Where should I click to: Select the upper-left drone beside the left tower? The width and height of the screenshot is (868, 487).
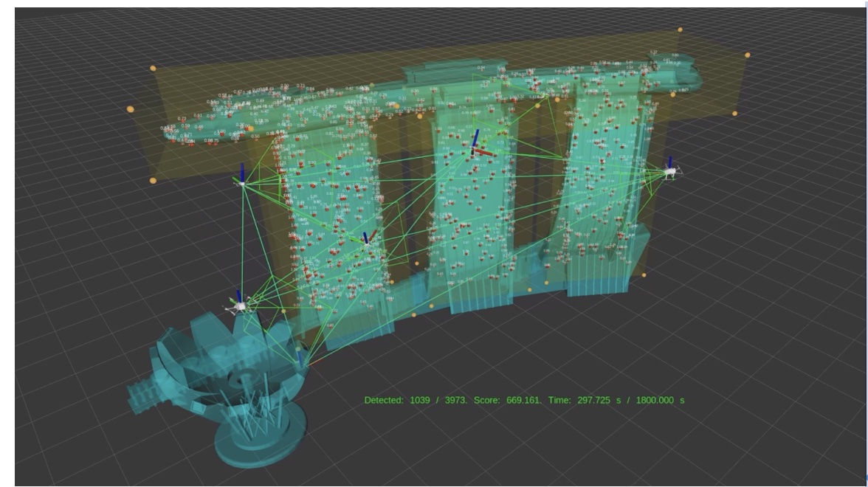coord(242,181)
